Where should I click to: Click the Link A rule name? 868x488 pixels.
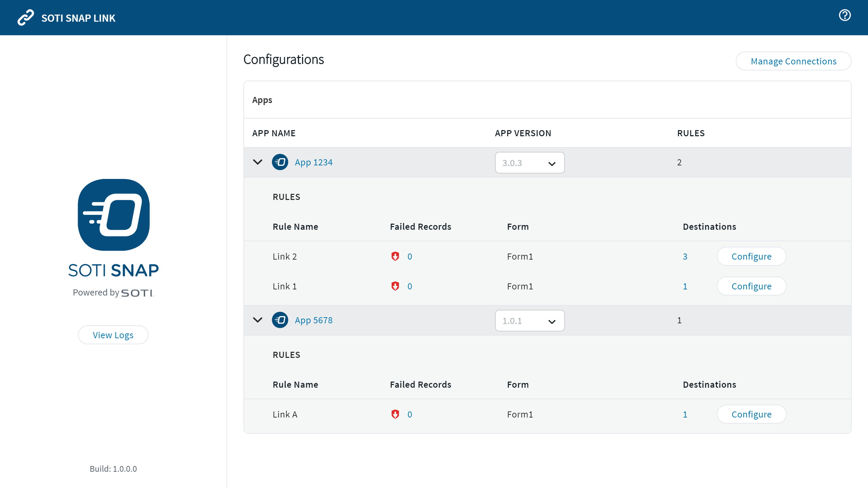pos(285,414)
